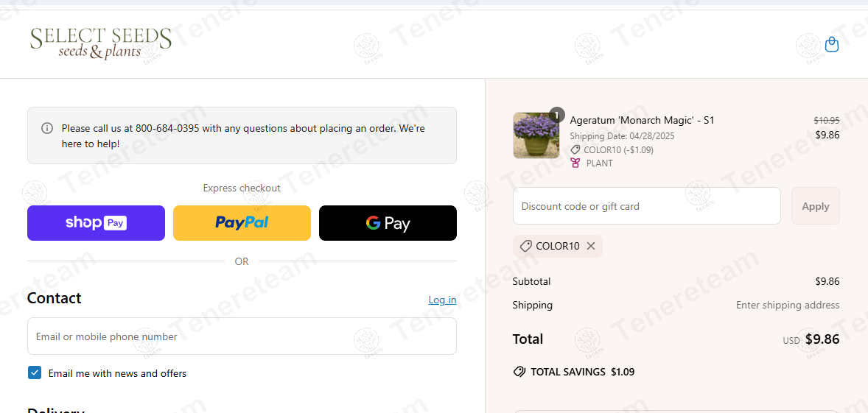Click the Select Seeds logo

101,43
